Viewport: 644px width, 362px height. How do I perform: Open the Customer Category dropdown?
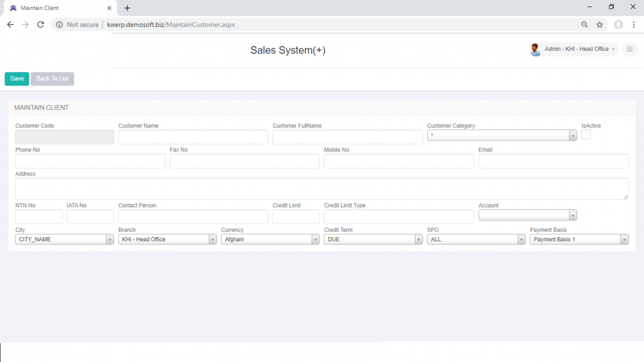[x=572, y=134]
